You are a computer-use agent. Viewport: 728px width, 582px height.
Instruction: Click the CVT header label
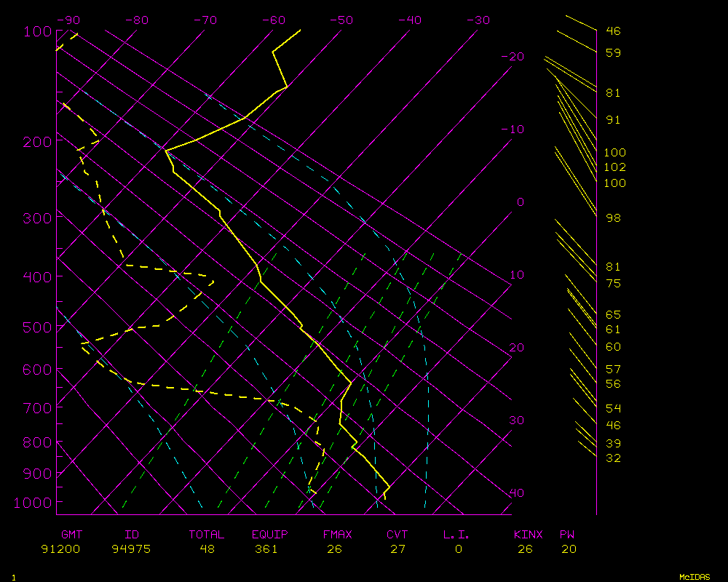(397, 535)
